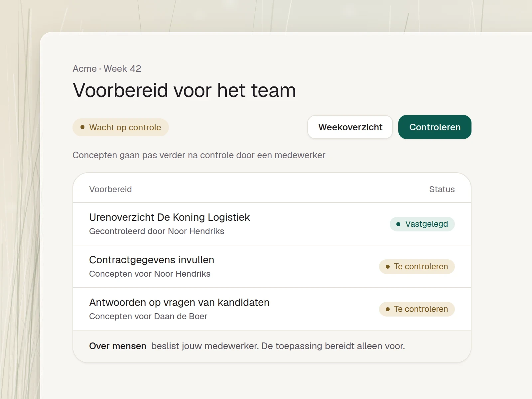Select text 'Concepten voor Daan de Boer'
The height and width of the screenshot is (399, 532).
click(x=148, y=316)
